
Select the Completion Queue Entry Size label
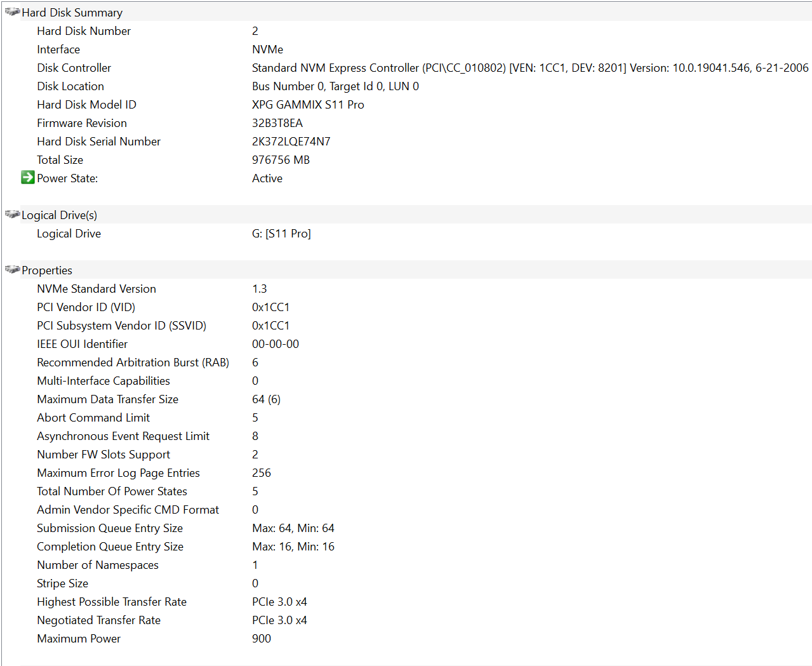110,547
